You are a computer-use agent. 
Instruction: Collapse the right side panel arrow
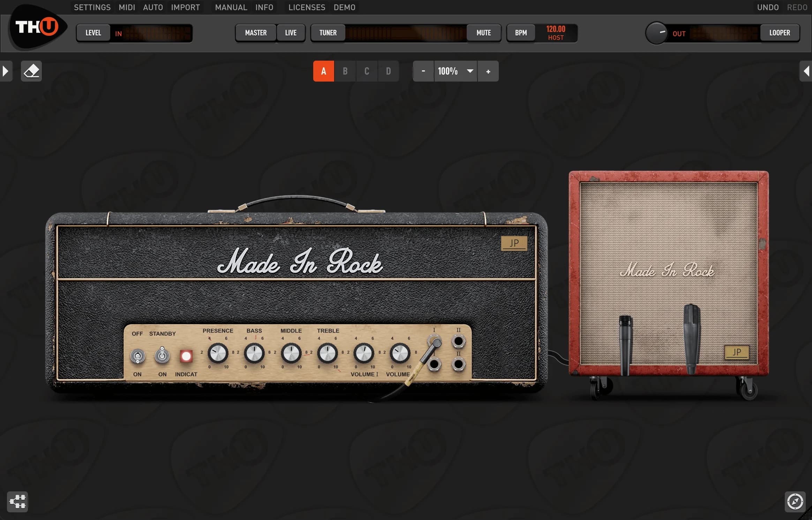tap(807, 71)
